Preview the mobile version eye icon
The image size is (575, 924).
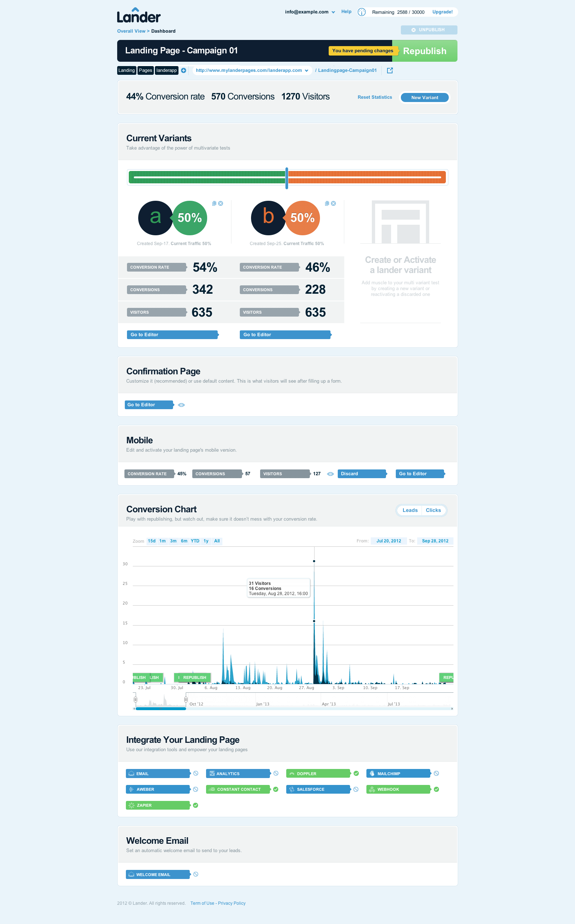point(330,474)
